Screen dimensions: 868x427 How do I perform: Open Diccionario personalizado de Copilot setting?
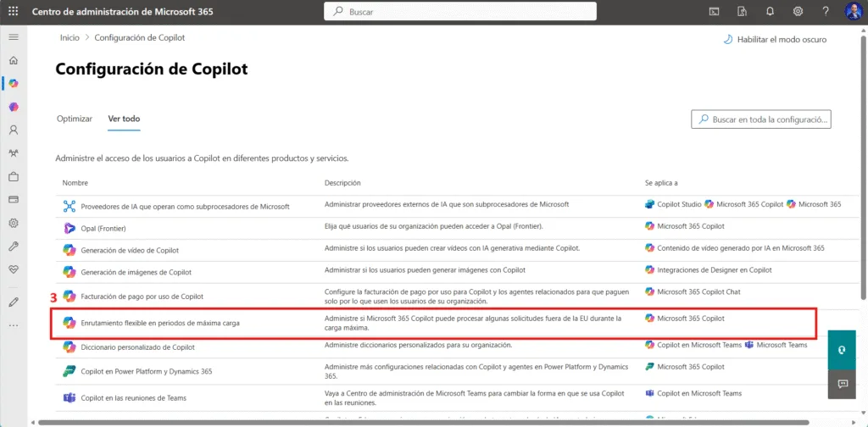pyautogui.click(x=138, y=347)
